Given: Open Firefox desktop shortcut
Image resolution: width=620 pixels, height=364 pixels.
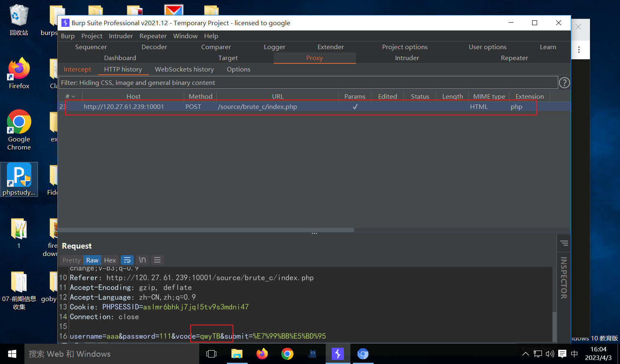Looking at the screenshot, I should click(x=19, y=74).
